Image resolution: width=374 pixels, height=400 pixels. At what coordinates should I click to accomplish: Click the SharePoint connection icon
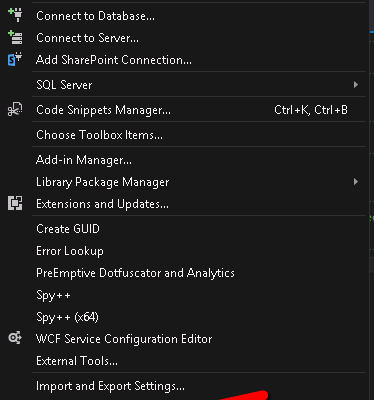coord(15,59)
